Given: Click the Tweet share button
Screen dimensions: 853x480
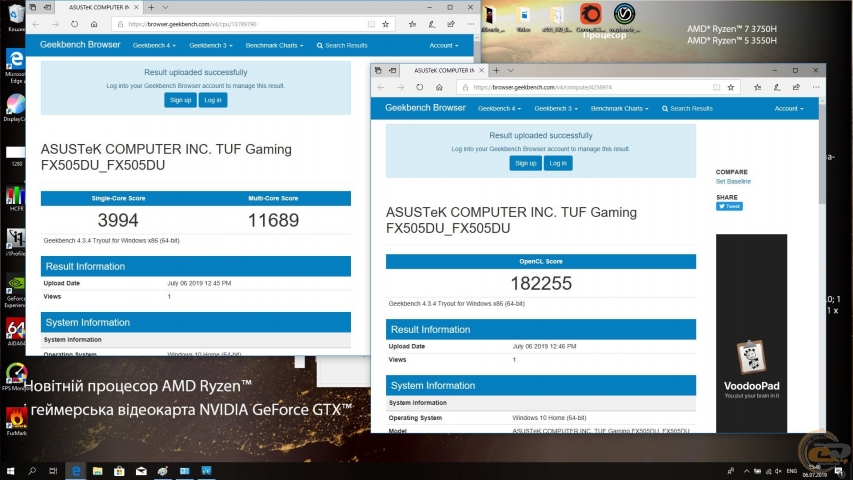Looking at the screenshot, I should tap(729, 206).
